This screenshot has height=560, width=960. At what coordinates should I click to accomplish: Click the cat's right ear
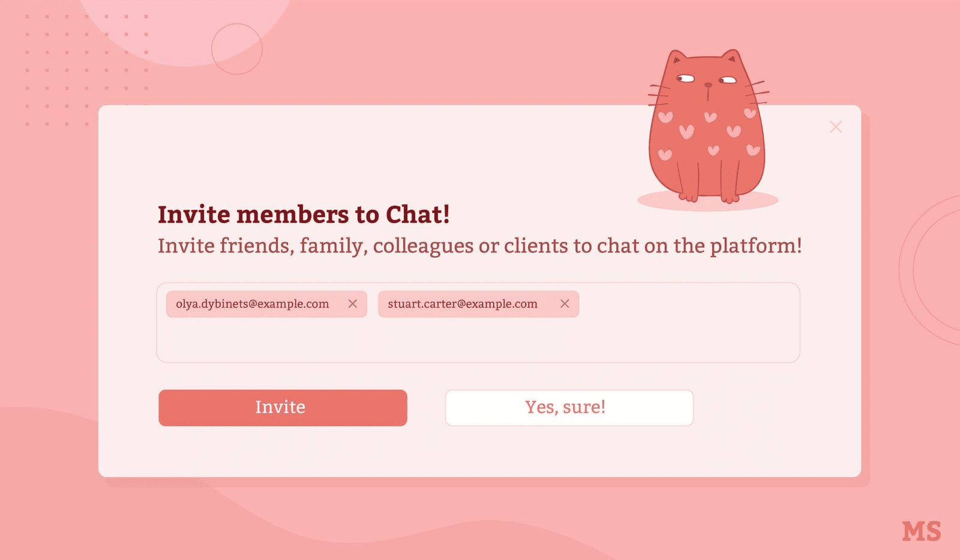click(730, 58)
